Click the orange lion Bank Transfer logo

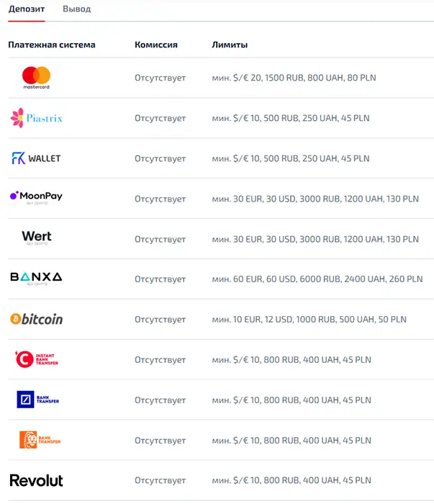[x=40, y=440]
